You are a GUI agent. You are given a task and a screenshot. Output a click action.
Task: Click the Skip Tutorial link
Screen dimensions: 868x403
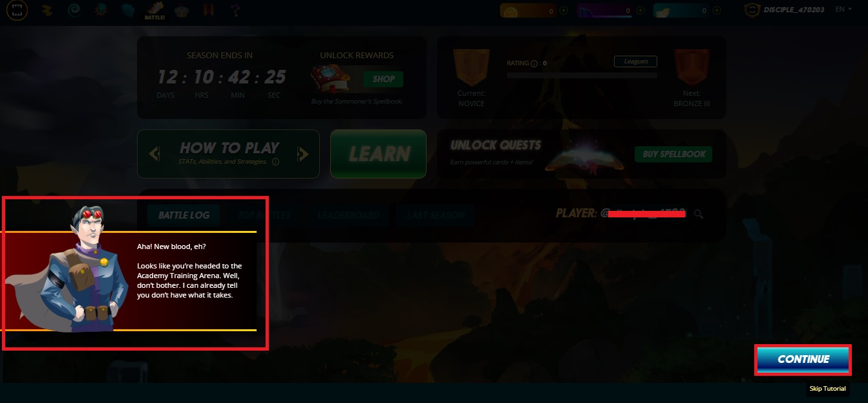pyautogui.click(x=827, y=389)
